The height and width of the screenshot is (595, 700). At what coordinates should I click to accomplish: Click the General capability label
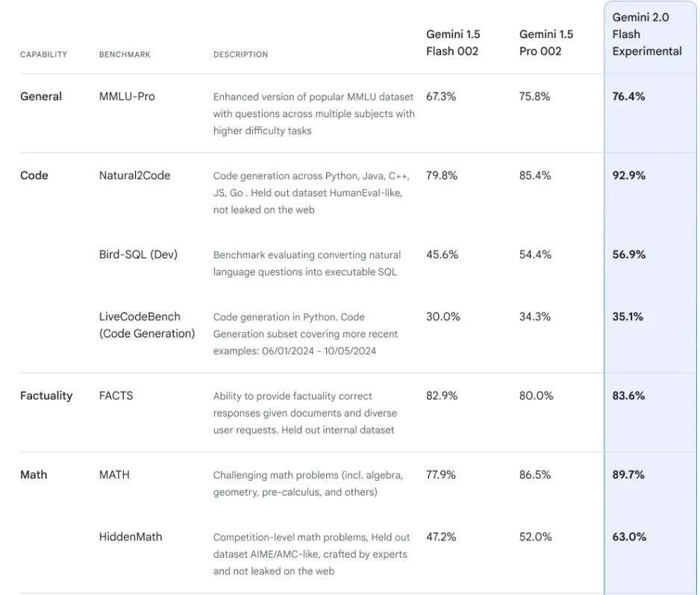(x=41, y=96)
